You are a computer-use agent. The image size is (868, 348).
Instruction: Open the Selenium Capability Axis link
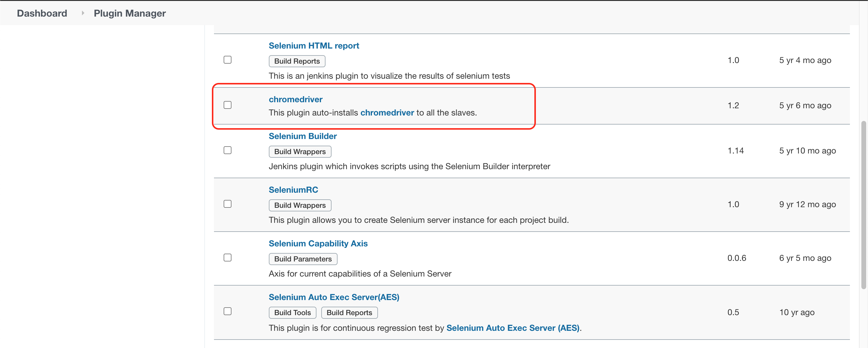[x=318, y=243]
